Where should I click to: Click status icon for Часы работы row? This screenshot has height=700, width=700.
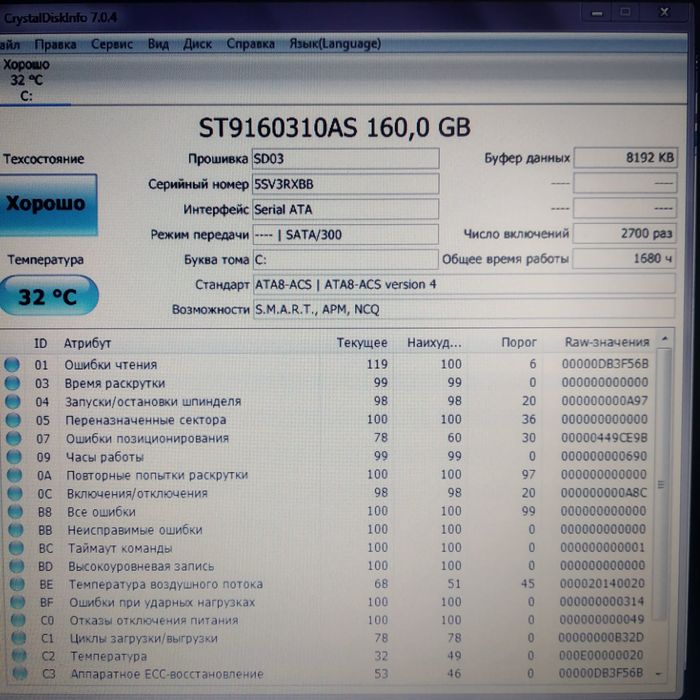pyautogui.click(x=14, y=457)
